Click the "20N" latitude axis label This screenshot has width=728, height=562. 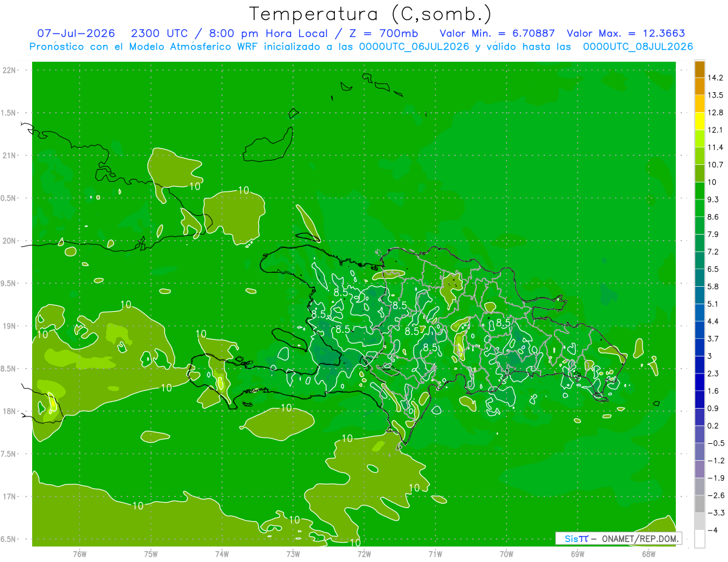pyautogui.click(x=9, y=241)
